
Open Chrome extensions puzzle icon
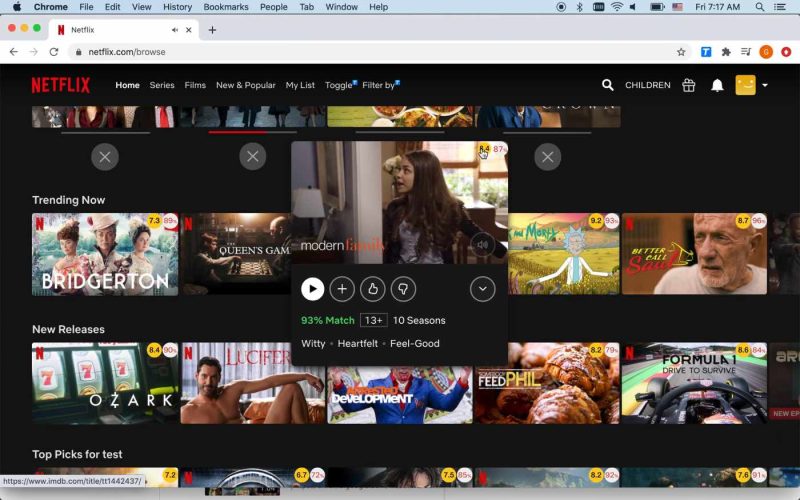pos(726,52)
